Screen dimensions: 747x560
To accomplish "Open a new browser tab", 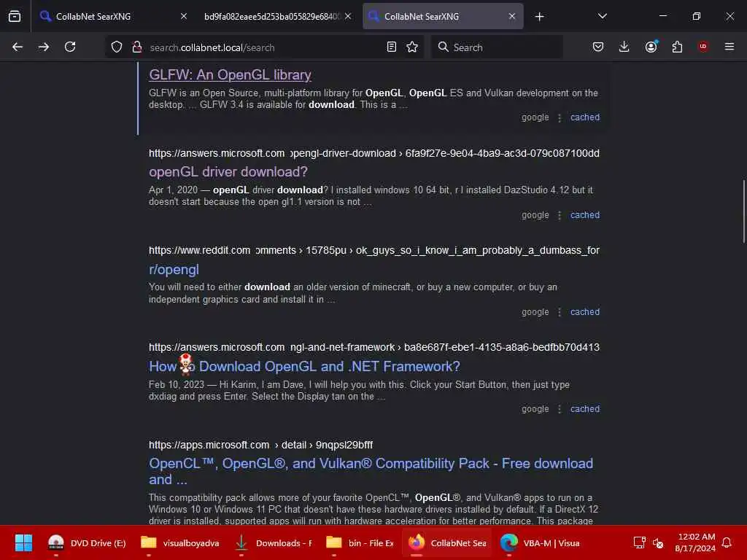I will [x=539, y=17].
